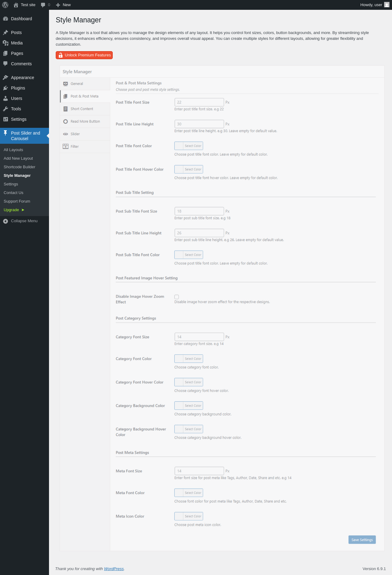Click the Filter tab grid icon

pos(66,147)
